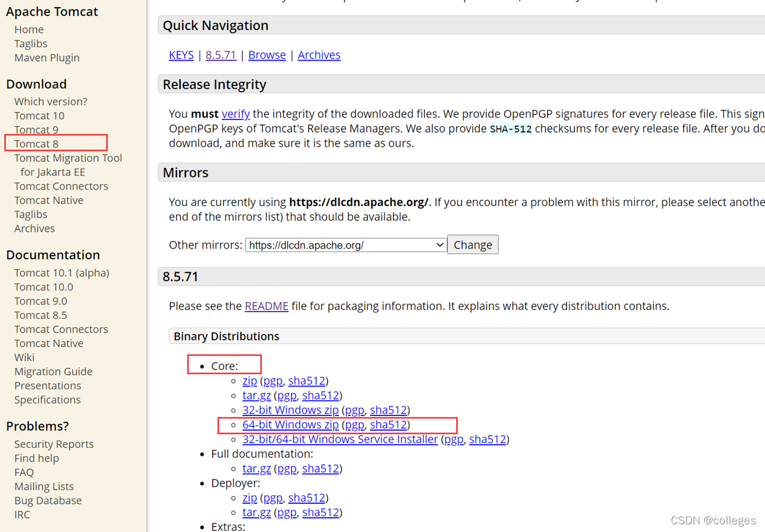Open pgp for Windows Service Installer

454,440
